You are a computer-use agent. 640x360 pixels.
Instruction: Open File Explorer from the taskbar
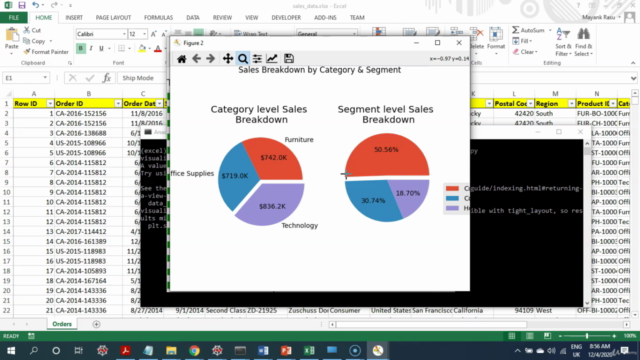[171, 351]
